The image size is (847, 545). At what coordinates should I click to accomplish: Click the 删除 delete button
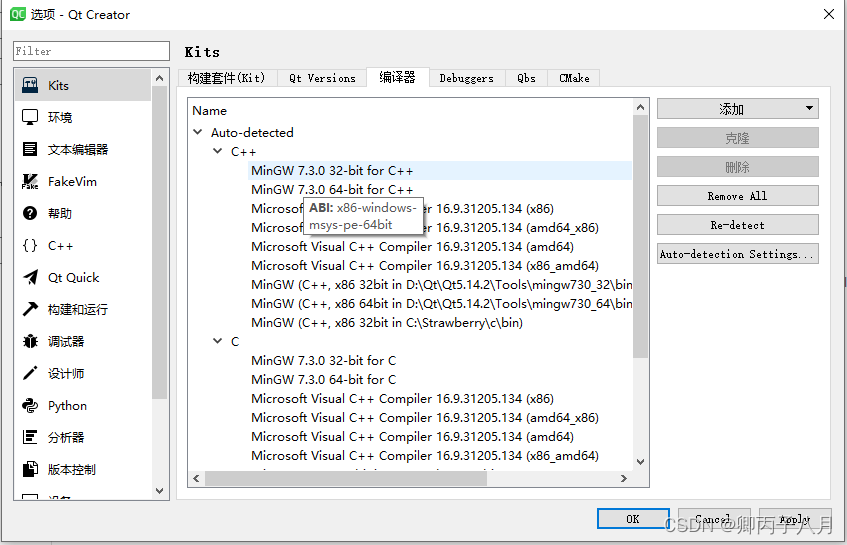738,167
